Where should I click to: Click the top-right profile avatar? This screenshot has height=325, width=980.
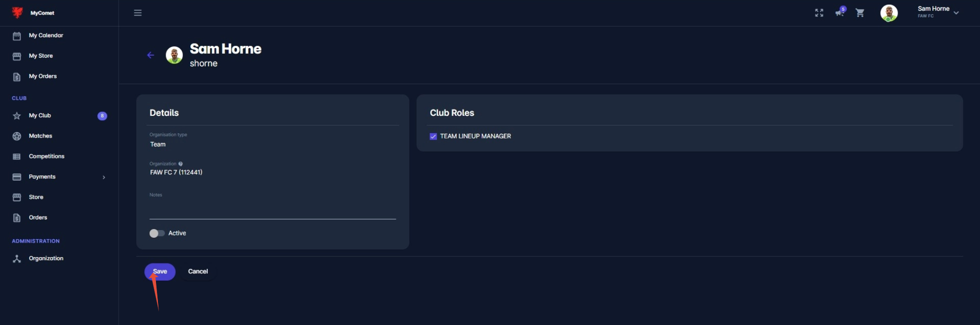tap(889, 13)
